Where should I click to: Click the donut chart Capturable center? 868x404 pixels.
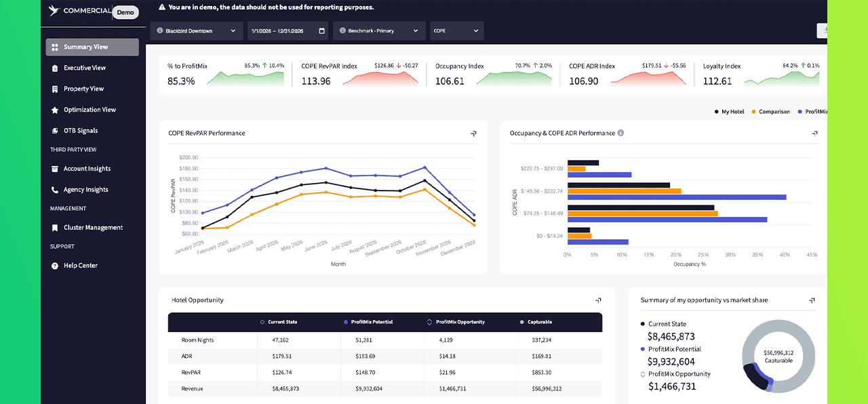point(778,357)
